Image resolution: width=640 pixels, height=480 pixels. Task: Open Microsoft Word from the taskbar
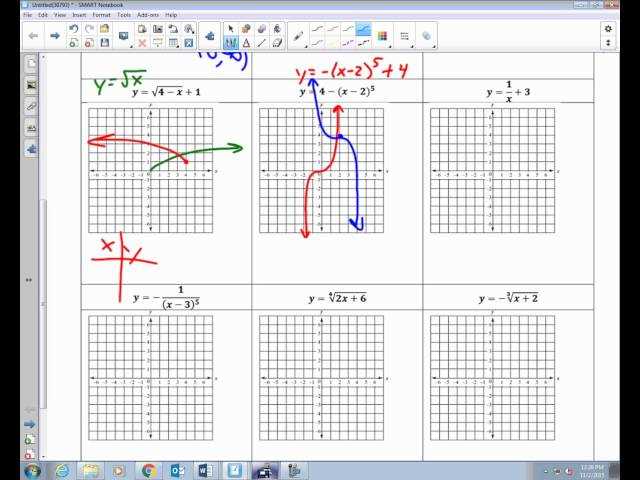[x=206, y=471]
